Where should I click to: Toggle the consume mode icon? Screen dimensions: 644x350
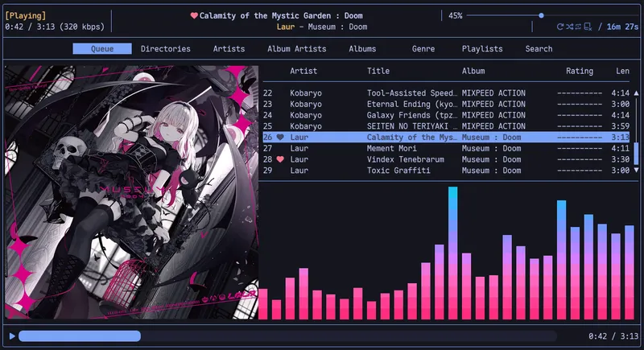tap(588, 27)
